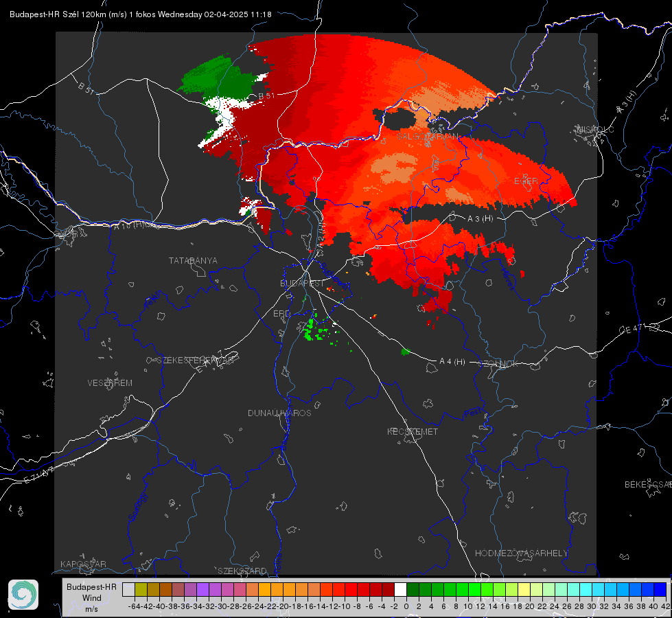Select the VESZPRÉM city label
The height and width of the screenshot is (618, 672).
110,382
